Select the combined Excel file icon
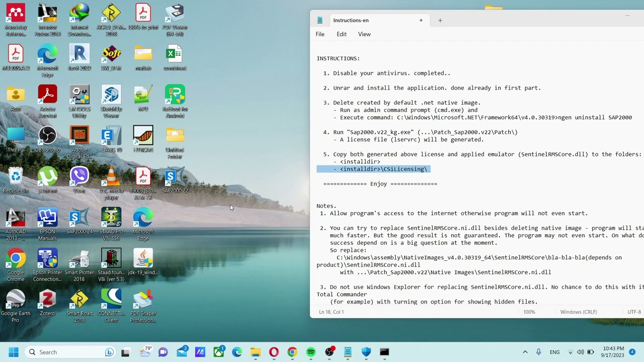Viewport: 644px width, 362px height. (175, 58)
